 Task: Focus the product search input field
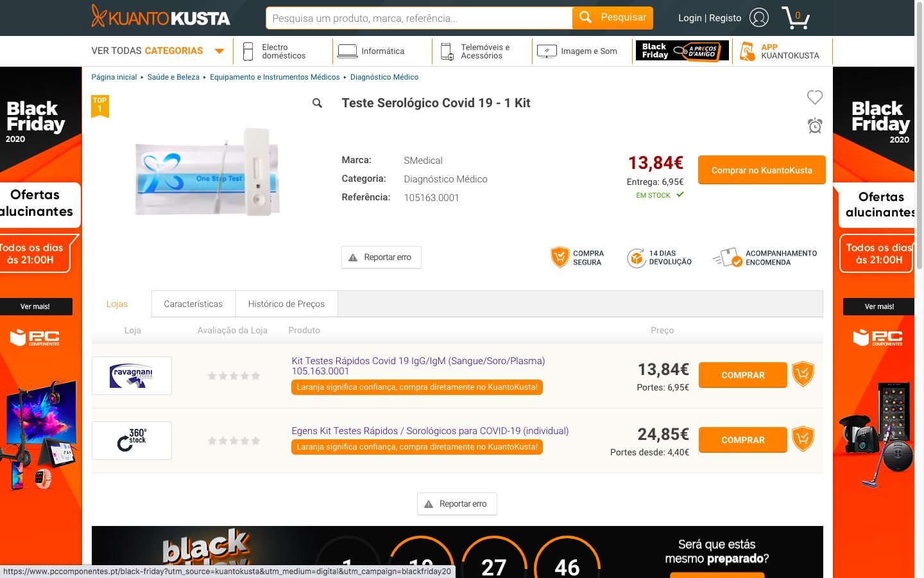click(x=419, y=18)
